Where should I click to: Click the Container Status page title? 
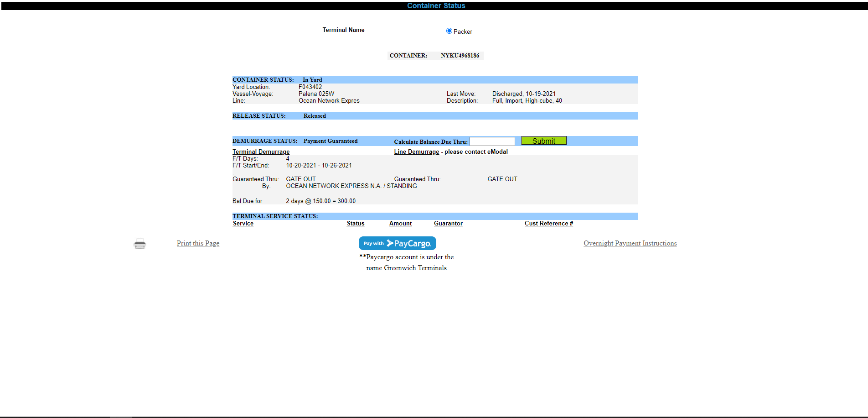[436, 6]
